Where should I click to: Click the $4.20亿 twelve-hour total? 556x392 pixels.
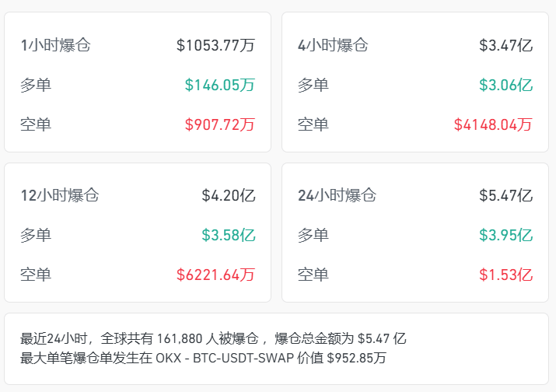coord(229,195)
